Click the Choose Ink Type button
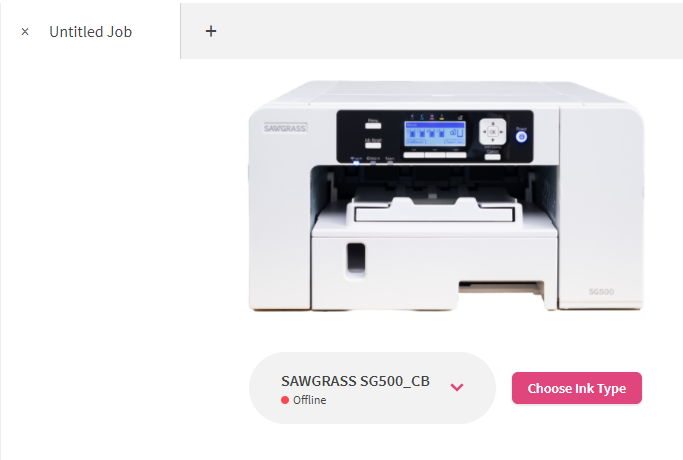The image size is (683, 460). (577, 388)
